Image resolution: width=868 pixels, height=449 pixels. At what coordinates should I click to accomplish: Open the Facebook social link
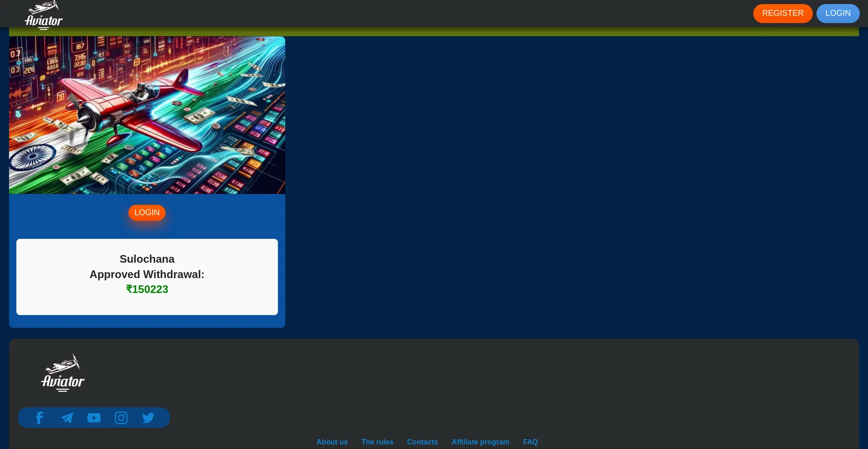tap(40, 418)
